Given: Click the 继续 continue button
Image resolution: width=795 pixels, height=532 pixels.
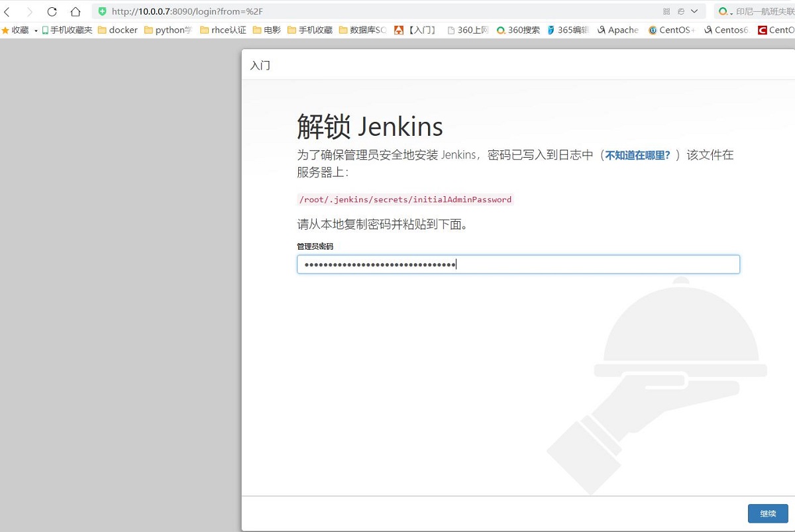Looking at the screenshot, I should click(768, 513).
